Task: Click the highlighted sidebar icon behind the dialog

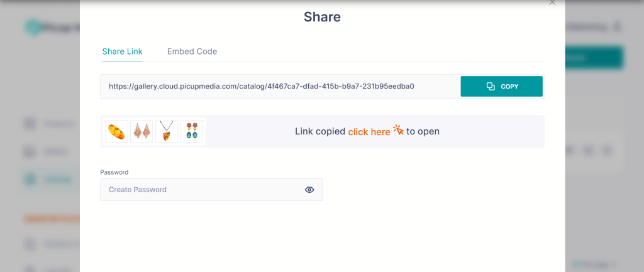Action: tap(30, 179)
